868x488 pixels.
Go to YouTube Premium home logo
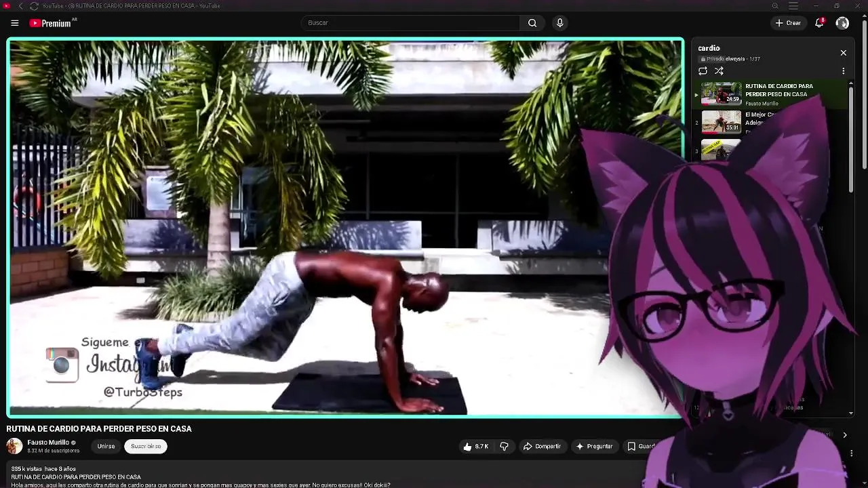[x=51, y=23]
